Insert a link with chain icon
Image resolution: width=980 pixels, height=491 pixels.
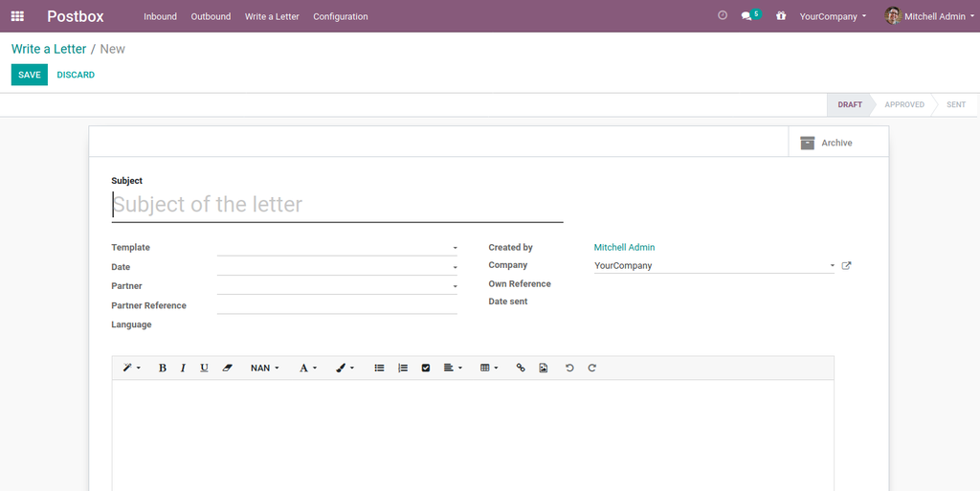click(520, 368)
